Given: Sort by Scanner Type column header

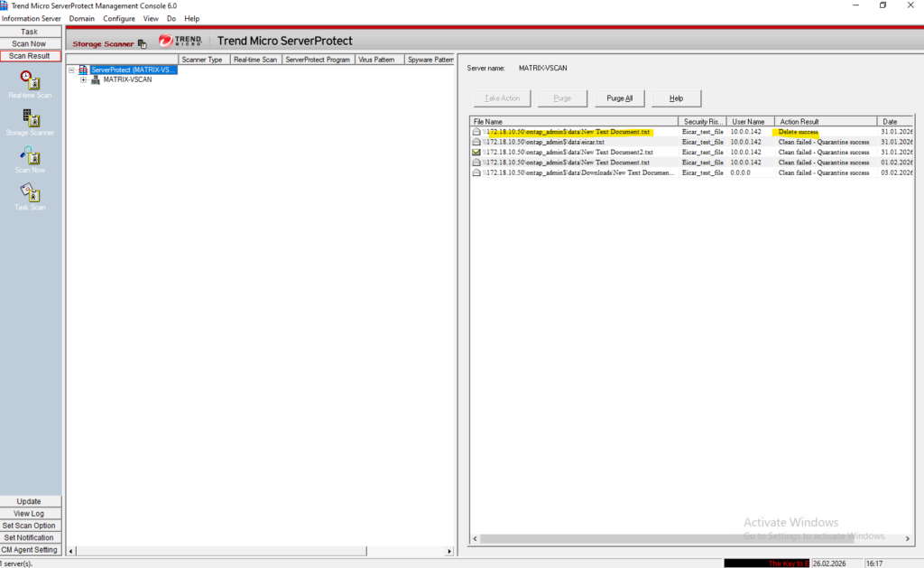Looking at the screenshot, I should 203,60.
